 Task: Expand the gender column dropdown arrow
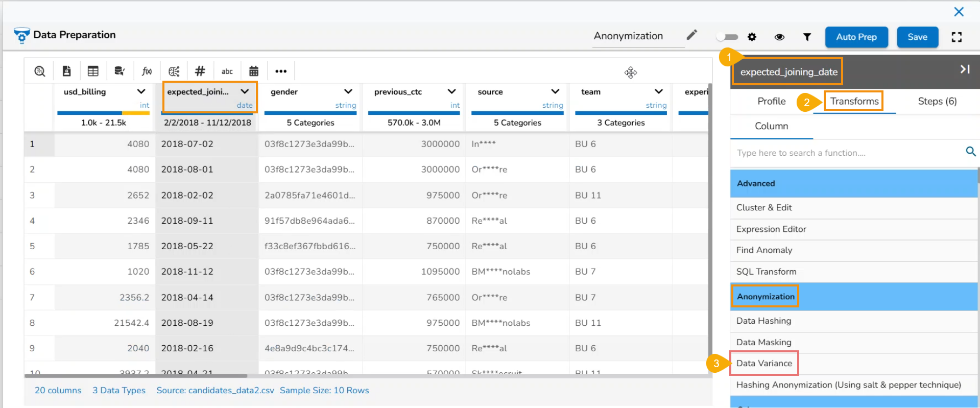[348, 91]
